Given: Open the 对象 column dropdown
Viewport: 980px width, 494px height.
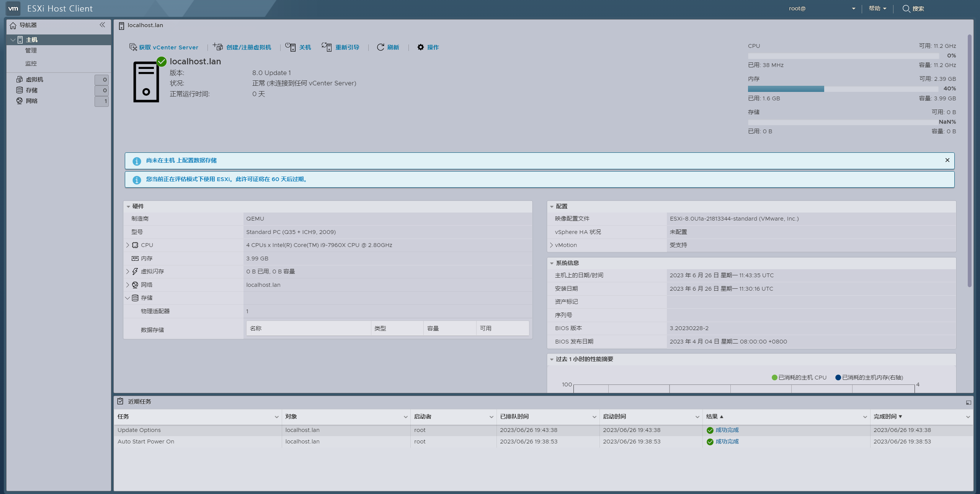Looking at the screenshot, I should pyautogui.click(x=406, y=417).
